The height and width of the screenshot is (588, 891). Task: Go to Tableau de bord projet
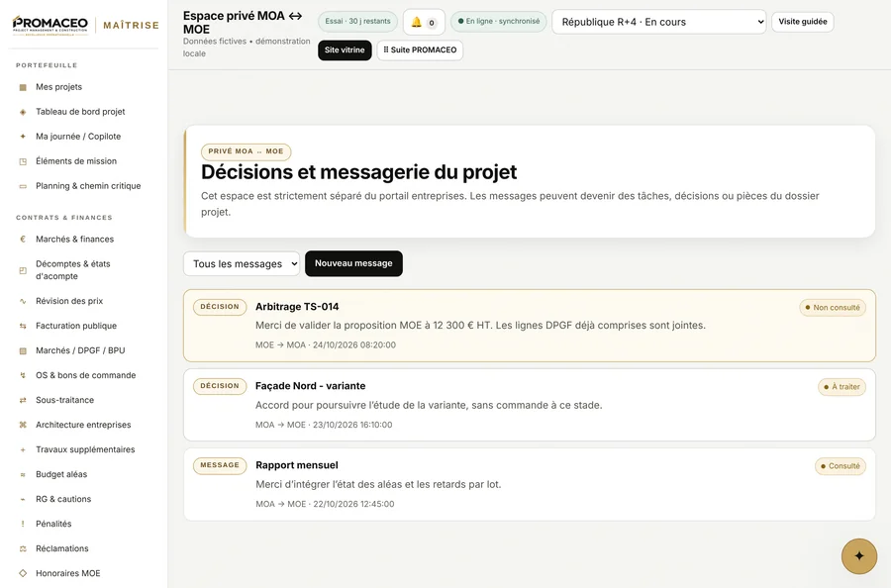(x=83, y=112)
